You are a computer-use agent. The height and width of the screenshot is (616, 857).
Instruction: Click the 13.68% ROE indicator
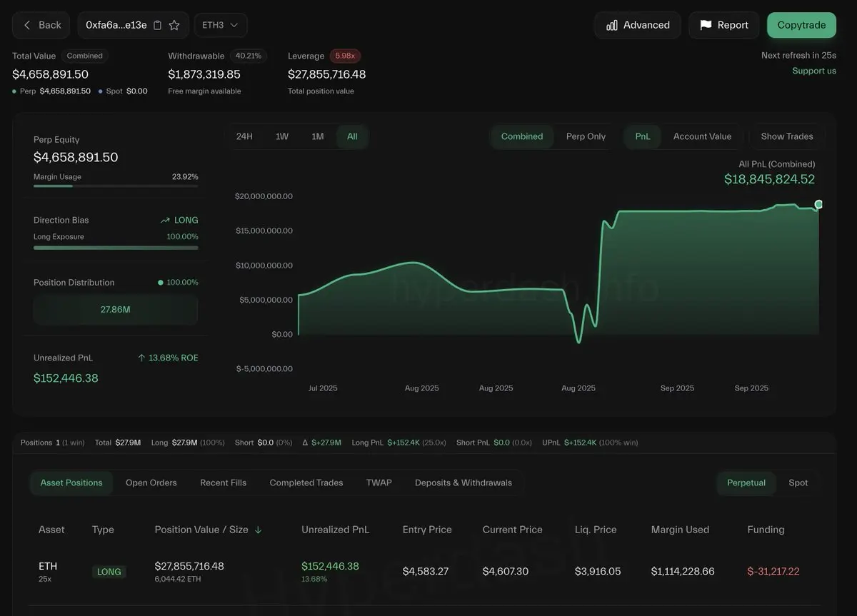tap(168, 358)
